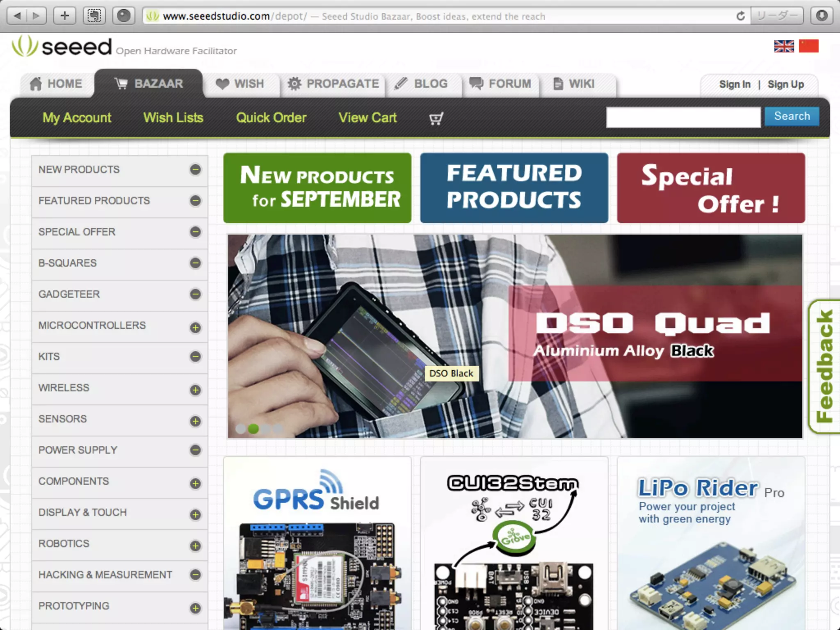Screen dimensions: 840x630
Task: Click the shopping cart icon
Action: 436,119
